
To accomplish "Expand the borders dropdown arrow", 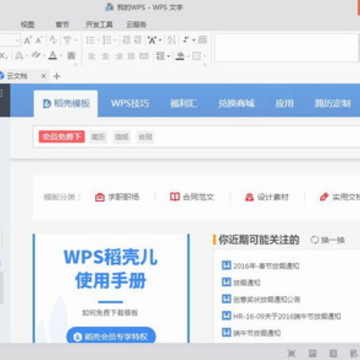I will point(205,56).
